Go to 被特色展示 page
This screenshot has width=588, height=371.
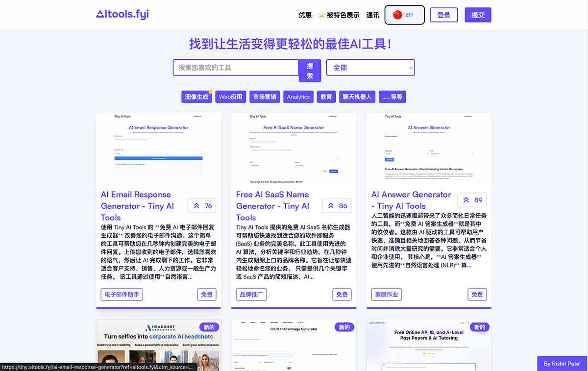coord(343,15)
